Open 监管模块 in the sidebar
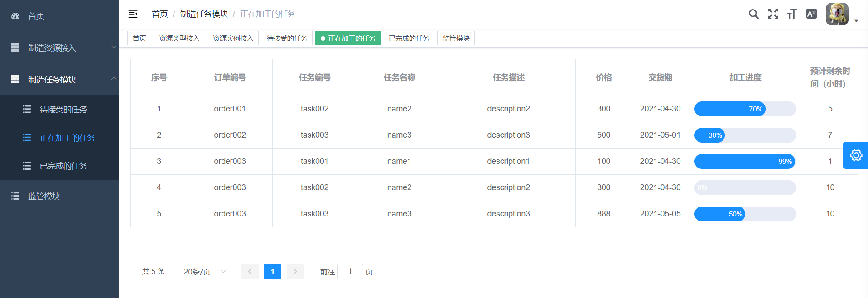The height and width of the screenshot is (298, 868). pyautogui.click(x=44, y=196)
